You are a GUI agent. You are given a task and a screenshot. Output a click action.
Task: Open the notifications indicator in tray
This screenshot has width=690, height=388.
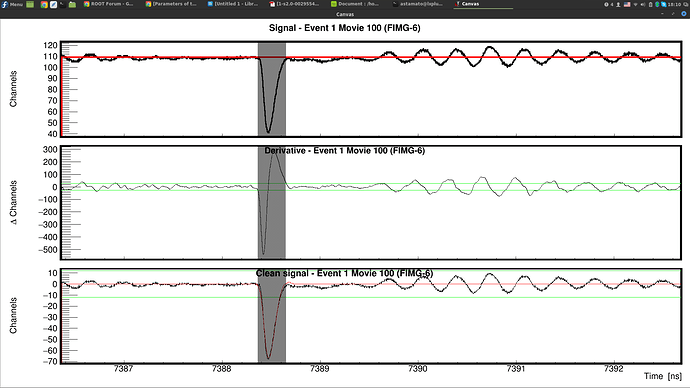[609, 4]
